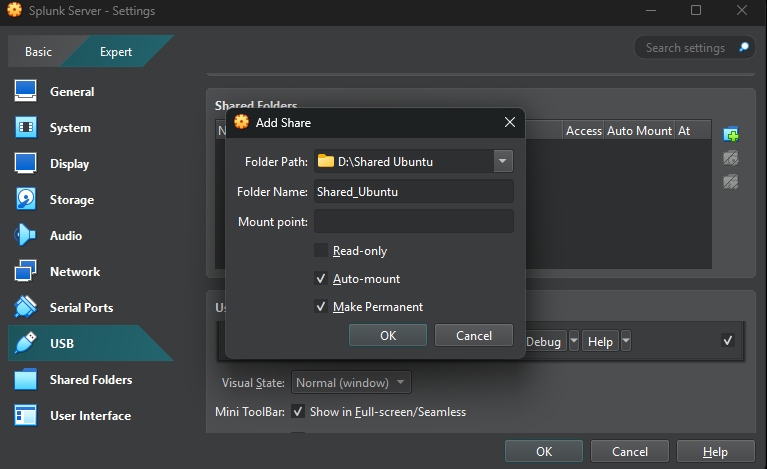Open the System settings icon
Image resolution: width=767 pixels, height=469 pixels.
(x=25, y=127)
